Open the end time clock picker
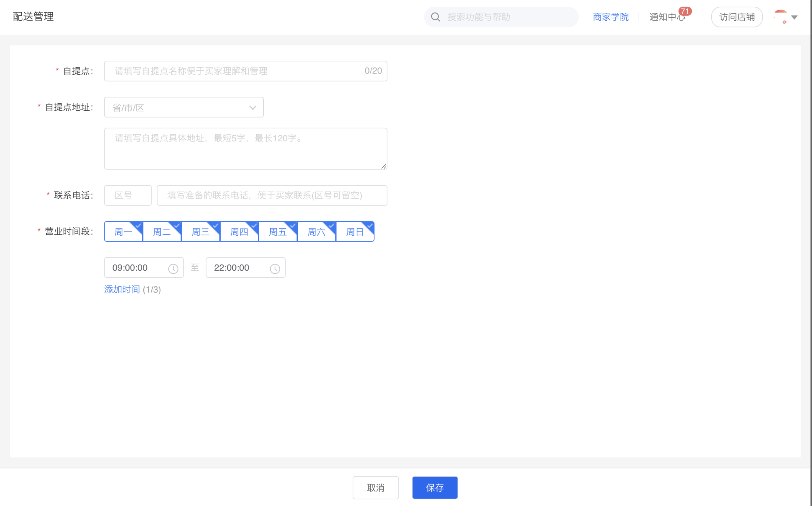This screenshot has height=506, width=812. tap(275, 268)
